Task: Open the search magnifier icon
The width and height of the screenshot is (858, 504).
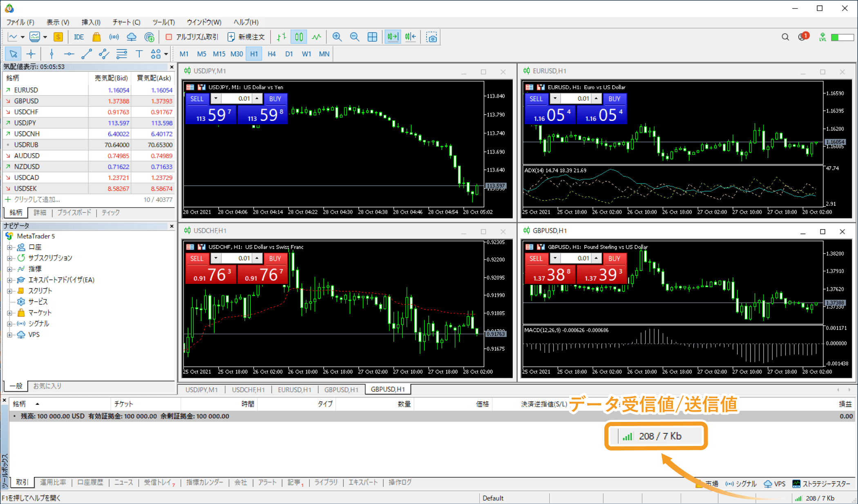Action: 785,37
